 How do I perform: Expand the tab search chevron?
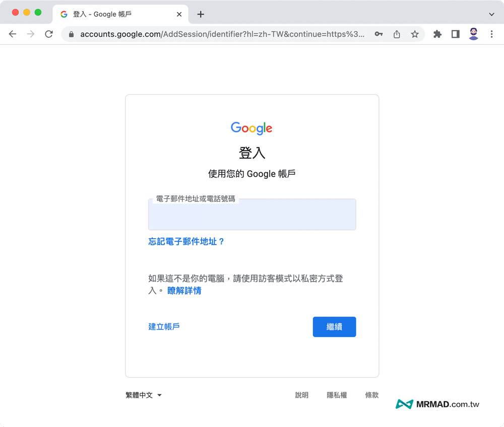pyautogui.click(x=491, y=14)
